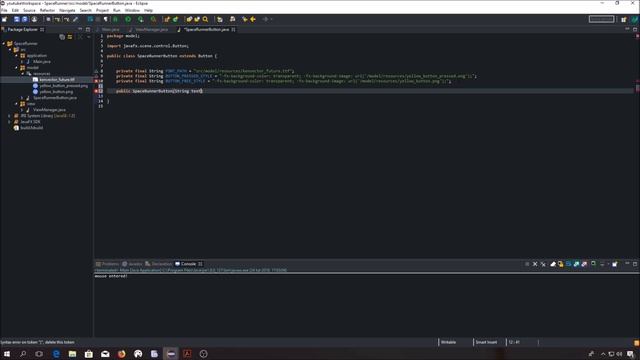Click the Save All toolbar icon

click(24, 19)
